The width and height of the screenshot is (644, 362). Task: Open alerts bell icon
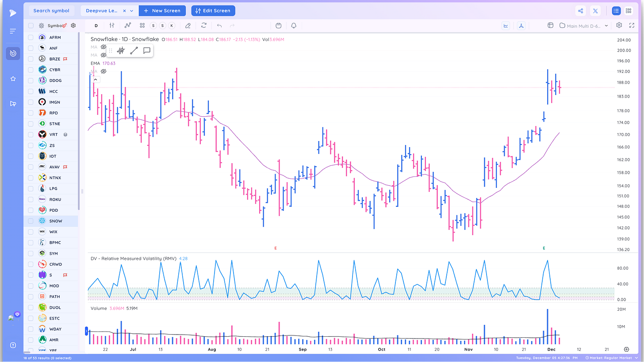pyautogui.click(x=294, y=26)
